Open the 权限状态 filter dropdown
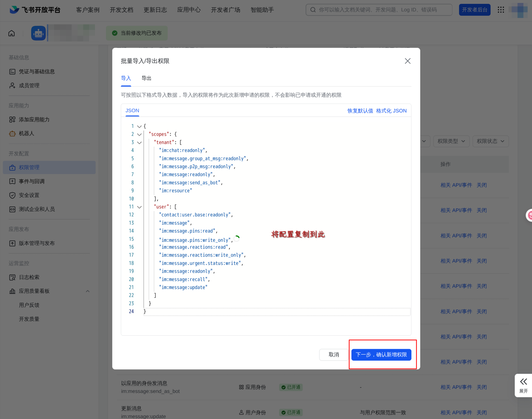532x419 pixels. tap(491, 141)
